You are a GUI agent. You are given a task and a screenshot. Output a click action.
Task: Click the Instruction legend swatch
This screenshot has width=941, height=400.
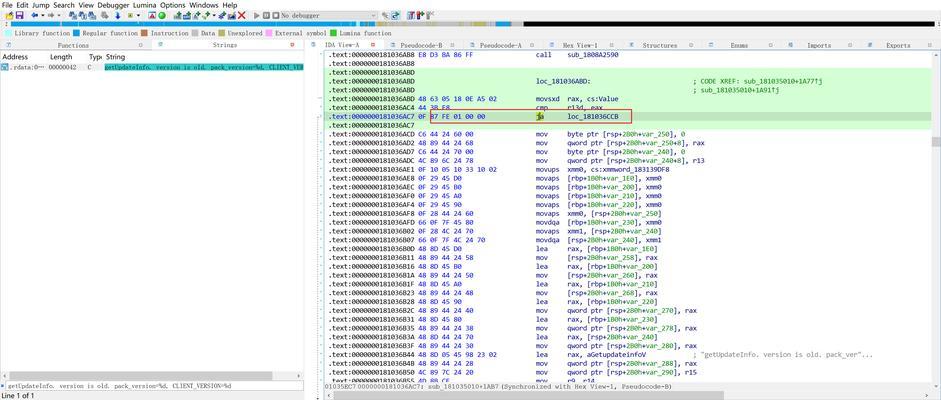[x=145, y=34]
